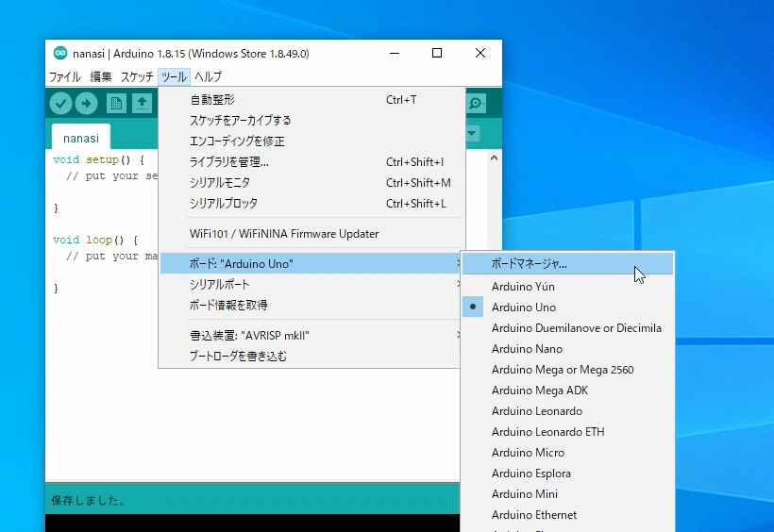Select Arduino Ethernet board
This screenshot has height=532, width=774.
567,515
